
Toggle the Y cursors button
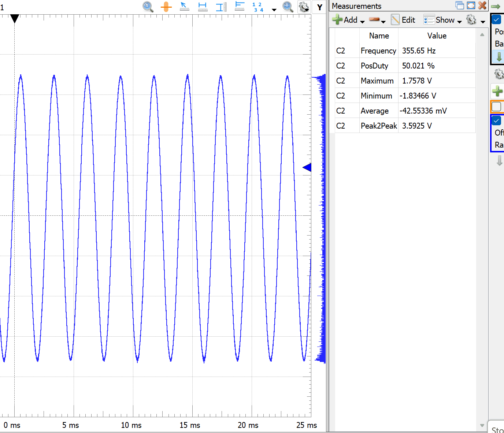320,7
